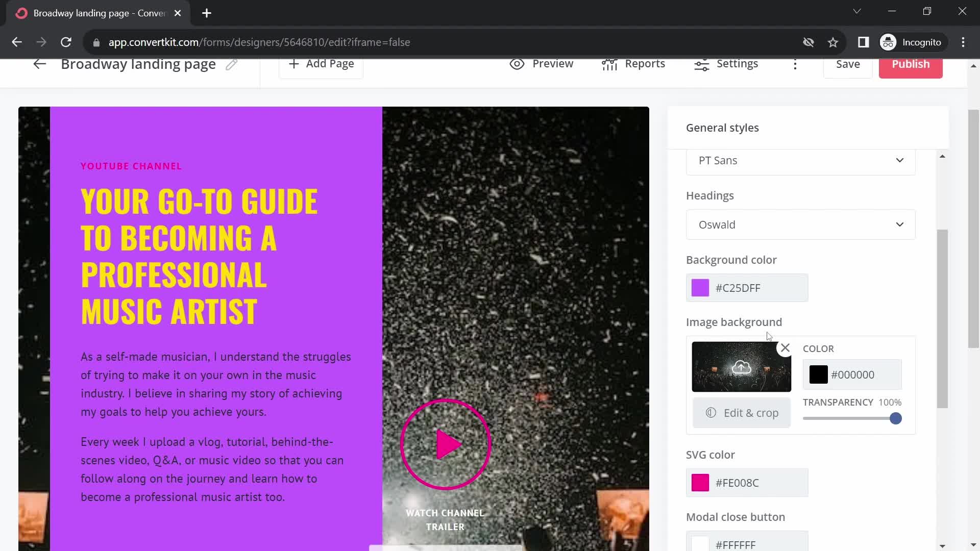The height and width of the screenshot is (551, 980).
Task: Click the Add Page button
Action: (321, 64)
